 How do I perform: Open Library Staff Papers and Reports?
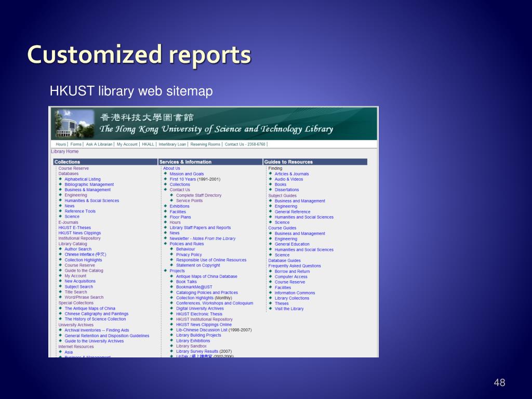pyautogui.click(x=200, y=228)
